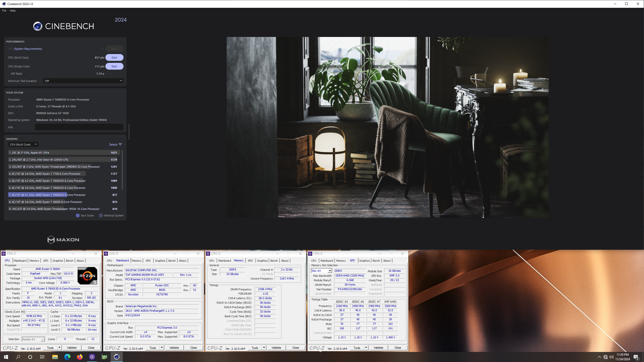Expand Tools arrow in Mainboard CPU-Z window
The height and width of the screenshot is (362, 644).
(x=162, y=348)
